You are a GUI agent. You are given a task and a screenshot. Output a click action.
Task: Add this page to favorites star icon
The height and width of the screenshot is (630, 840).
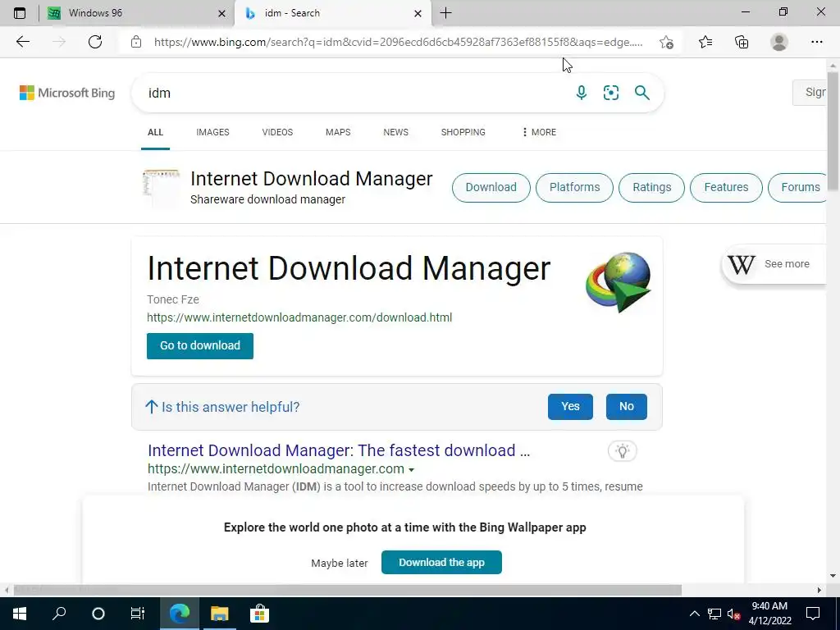(x=666, y=43)
